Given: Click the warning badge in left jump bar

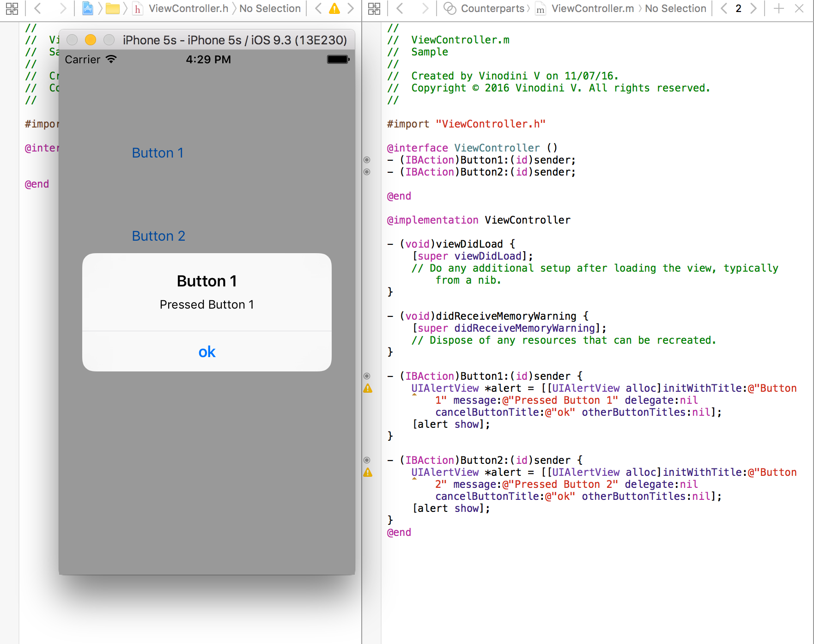Looking at the screenshot, I should point(334,8).
